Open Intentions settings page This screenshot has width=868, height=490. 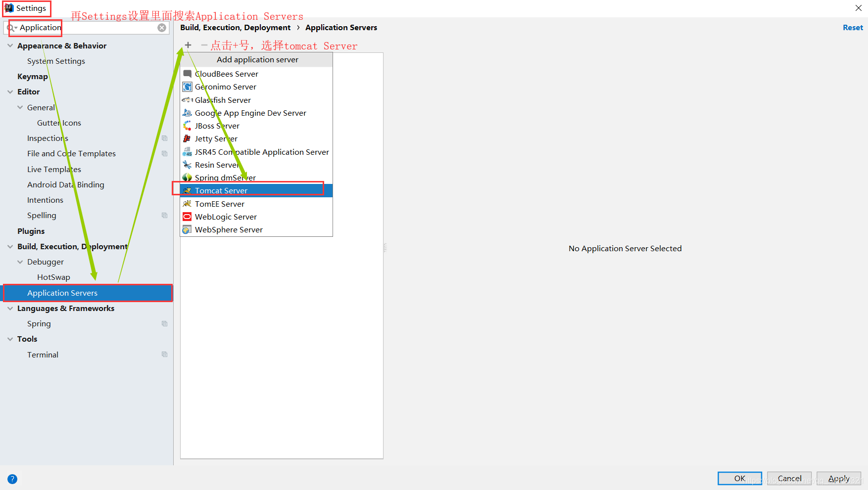point(45,200)
